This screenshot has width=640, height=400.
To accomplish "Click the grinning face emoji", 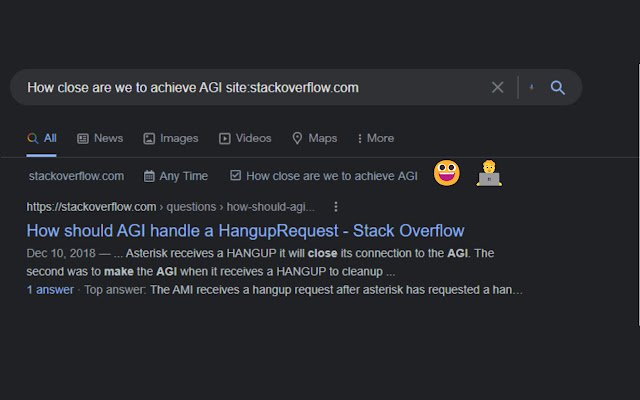I will 447,173.
